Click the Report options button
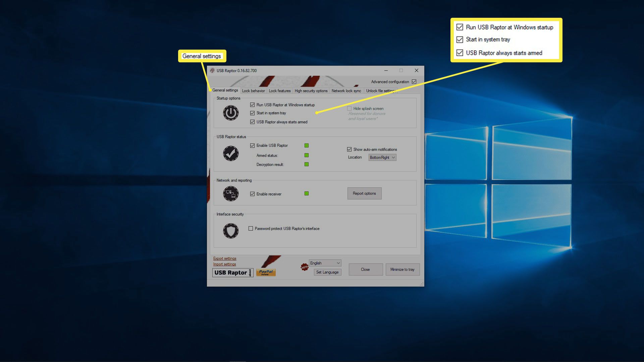Image resolution: width=644 pixels, height=362 pixels. click(364, 193)
